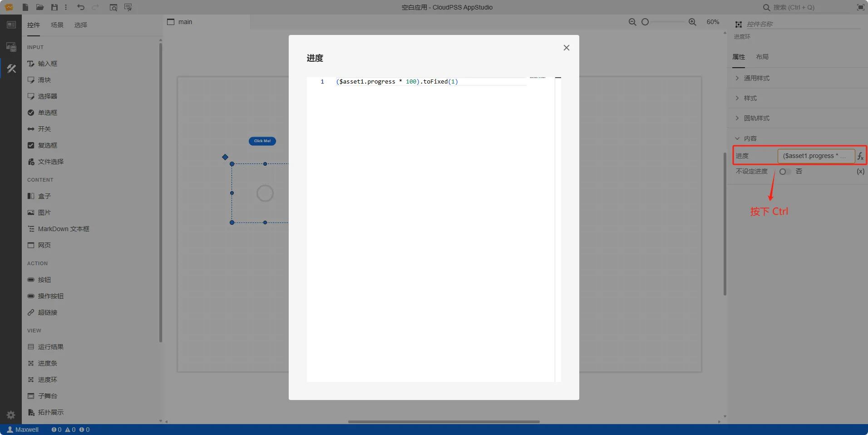Screen dimensions: 868x435
Task: Toggle the fullscreen icon at top right
Action: (x=860, y=7)
